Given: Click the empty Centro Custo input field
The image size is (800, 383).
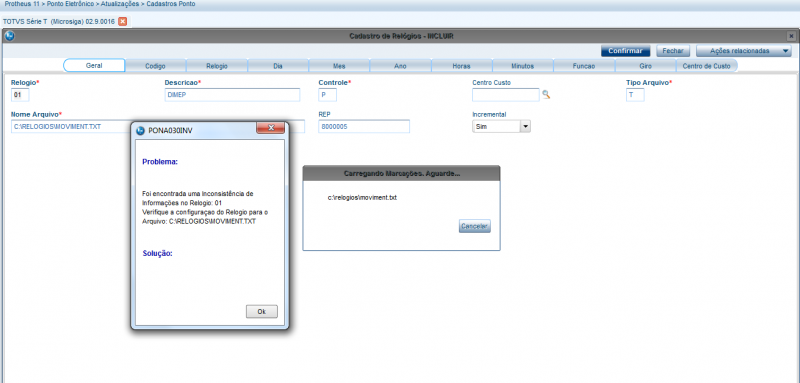Looking at the screenshot, I should coord(506,95).
